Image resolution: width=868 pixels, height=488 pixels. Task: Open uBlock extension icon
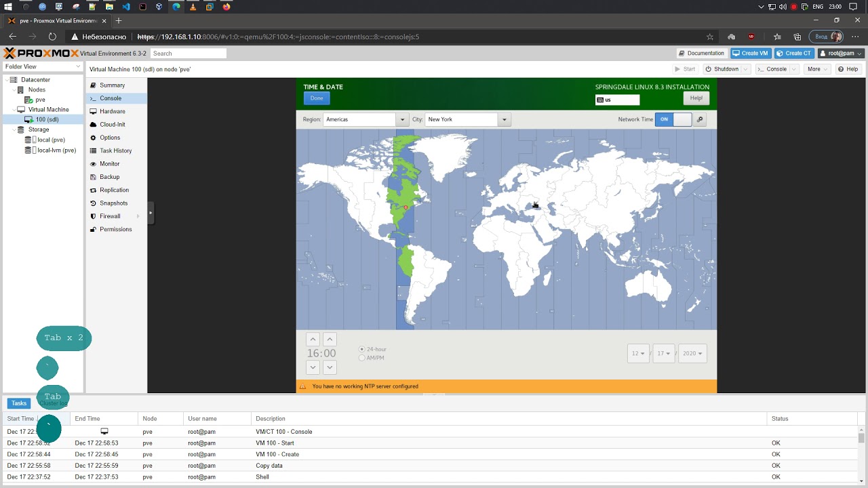(751, 37)
